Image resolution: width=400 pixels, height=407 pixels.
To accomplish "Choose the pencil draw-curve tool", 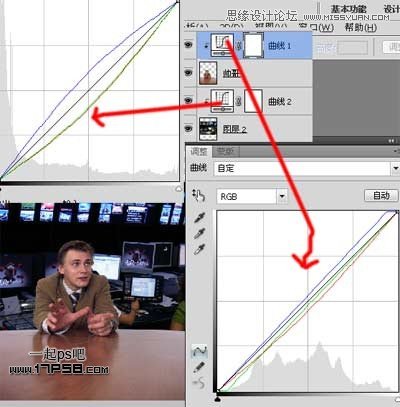I will tap(199, 367).
